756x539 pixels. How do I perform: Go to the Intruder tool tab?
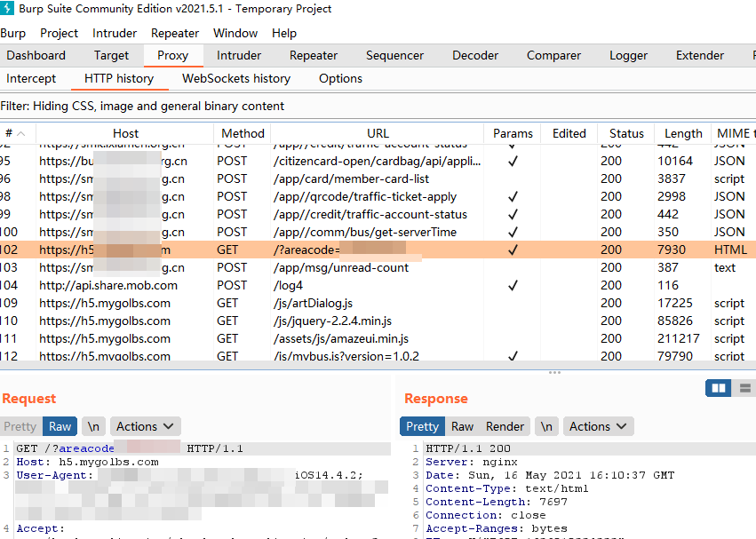tap(239, 55)
